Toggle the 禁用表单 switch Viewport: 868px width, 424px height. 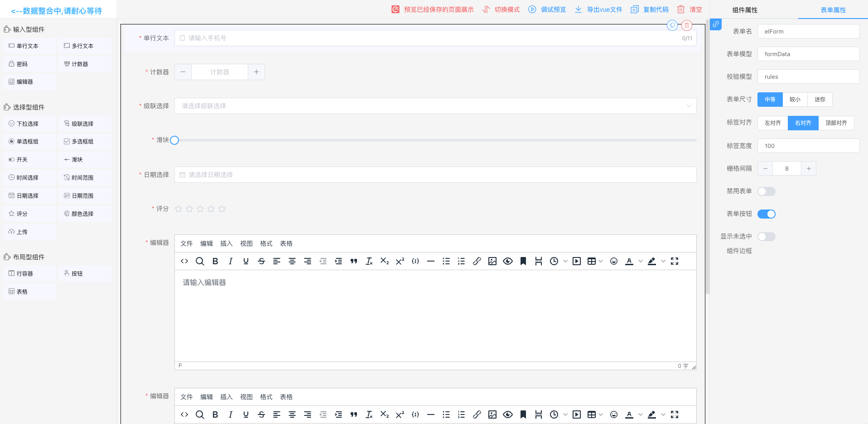pyautogui.click(x=767, y=191)
